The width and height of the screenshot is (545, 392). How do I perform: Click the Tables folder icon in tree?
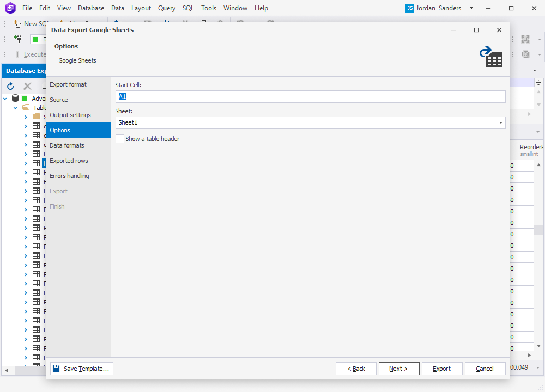pos(26,107)
